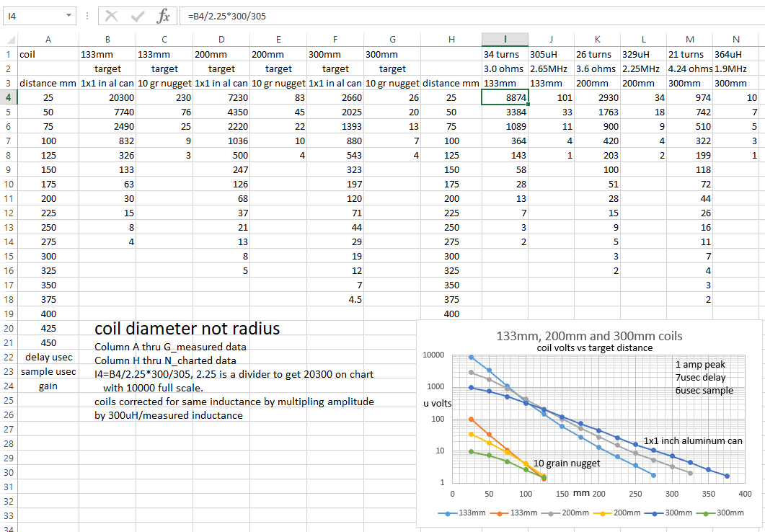Click the Enter checkmark in formula bar

(138, 15)
